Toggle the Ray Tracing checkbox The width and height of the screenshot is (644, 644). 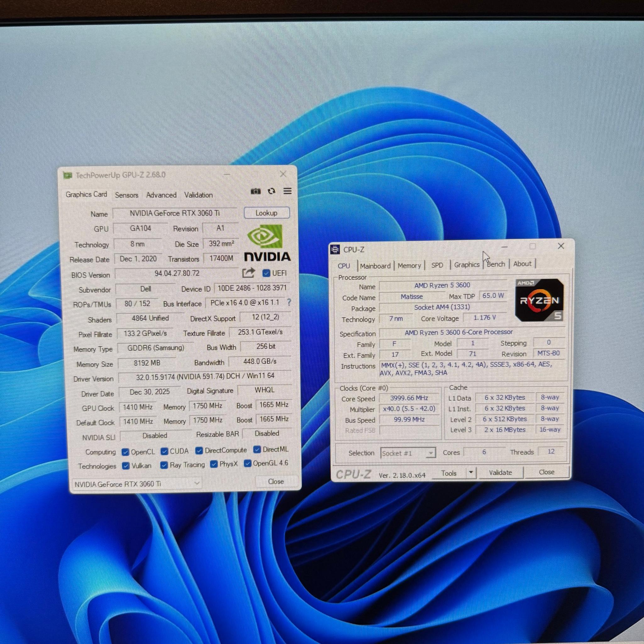164,465
